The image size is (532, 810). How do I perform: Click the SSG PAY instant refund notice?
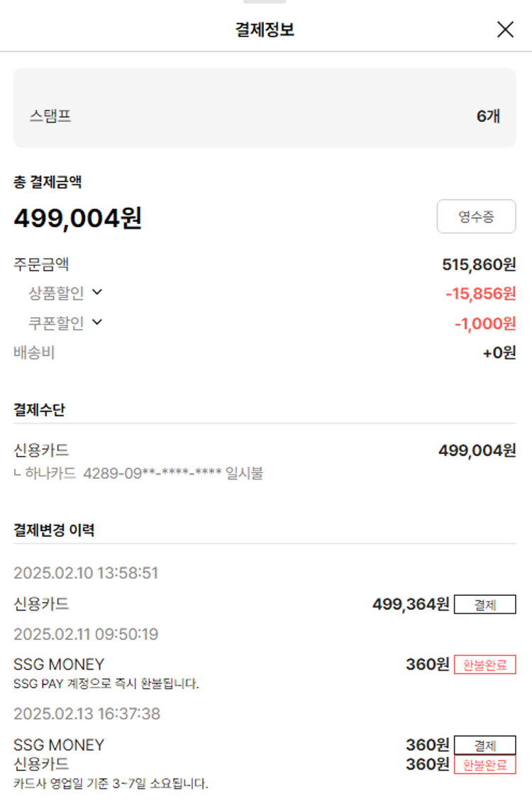(106, 684)
